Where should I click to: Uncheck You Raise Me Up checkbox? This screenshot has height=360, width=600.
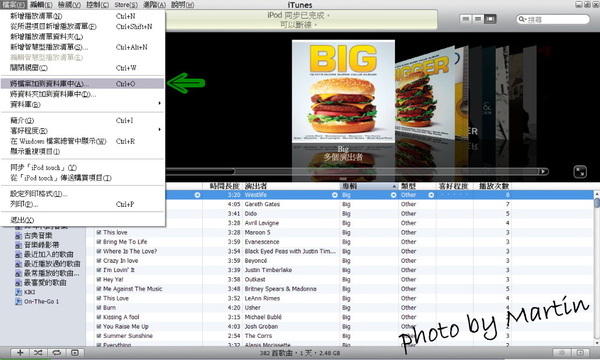(99, 326)
